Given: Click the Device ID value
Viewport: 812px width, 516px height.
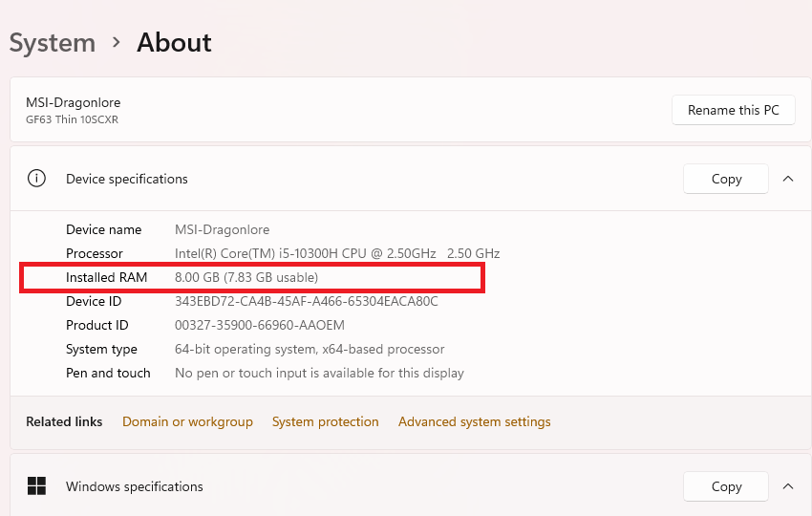Looking at the screenshot, I should coord(306,301).
